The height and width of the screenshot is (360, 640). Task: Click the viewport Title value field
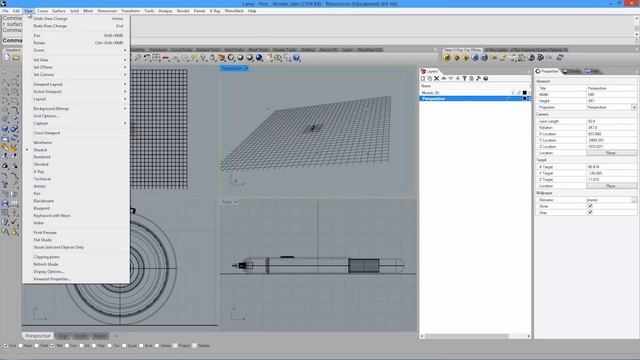click(x=611, y=88)
